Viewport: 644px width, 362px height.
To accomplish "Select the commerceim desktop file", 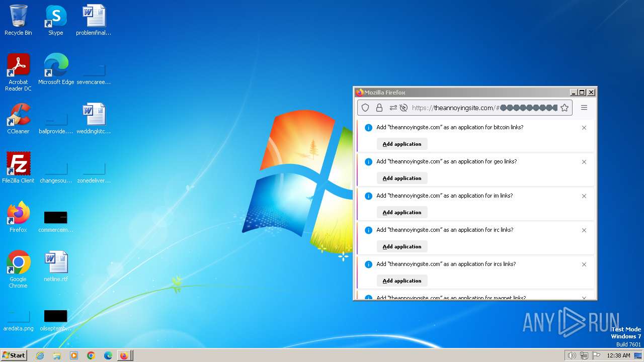I will [56, 221].
